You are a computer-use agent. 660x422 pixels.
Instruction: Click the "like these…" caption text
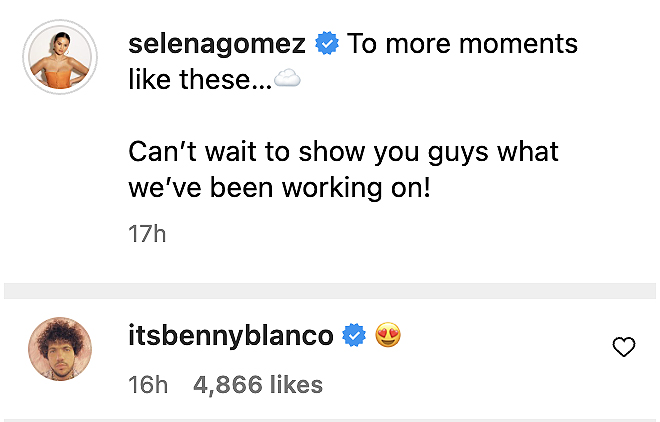coord(200,81)
